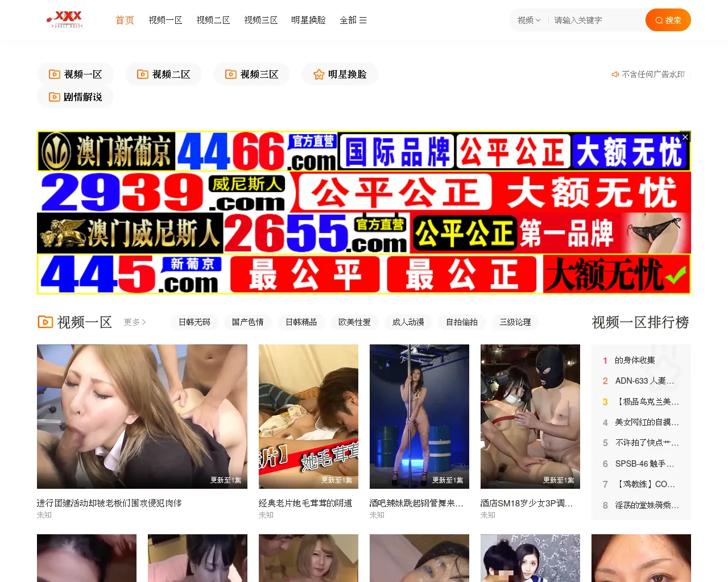Open 视频一区 in the top navigation bar
The image size is (728, 582).
(166, 20)
